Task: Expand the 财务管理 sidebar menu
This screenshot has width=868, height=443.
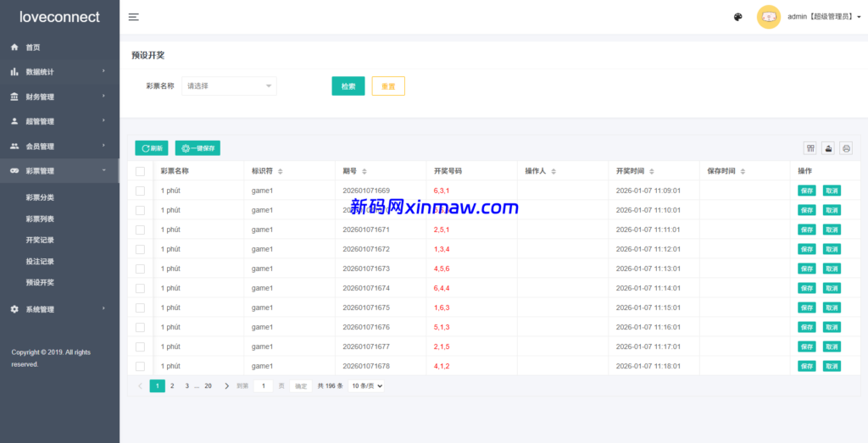Action: click(59, 97)
